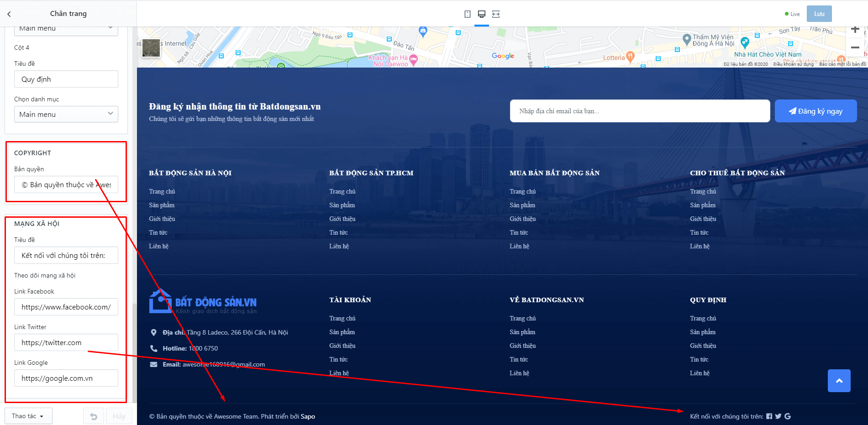
Task: Click the Hủy cancel button
Action: click(119, 416)
